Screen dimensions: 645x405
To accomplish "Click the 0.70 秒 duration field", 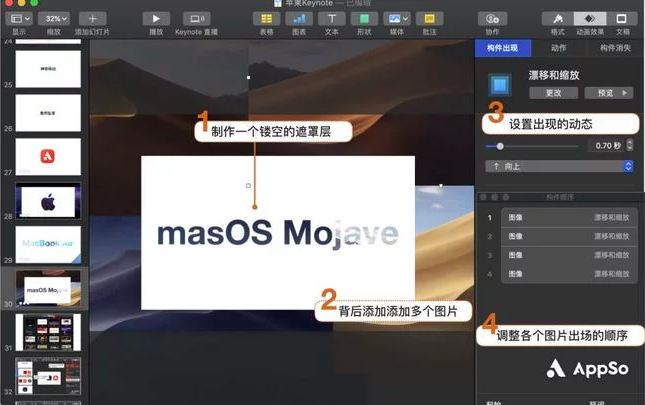I will [x=606, y=146].
